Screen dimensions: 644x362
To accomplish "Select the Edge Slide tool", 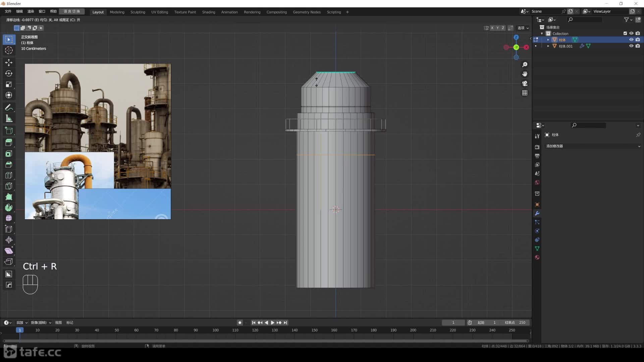I will [x=9, y=229].
